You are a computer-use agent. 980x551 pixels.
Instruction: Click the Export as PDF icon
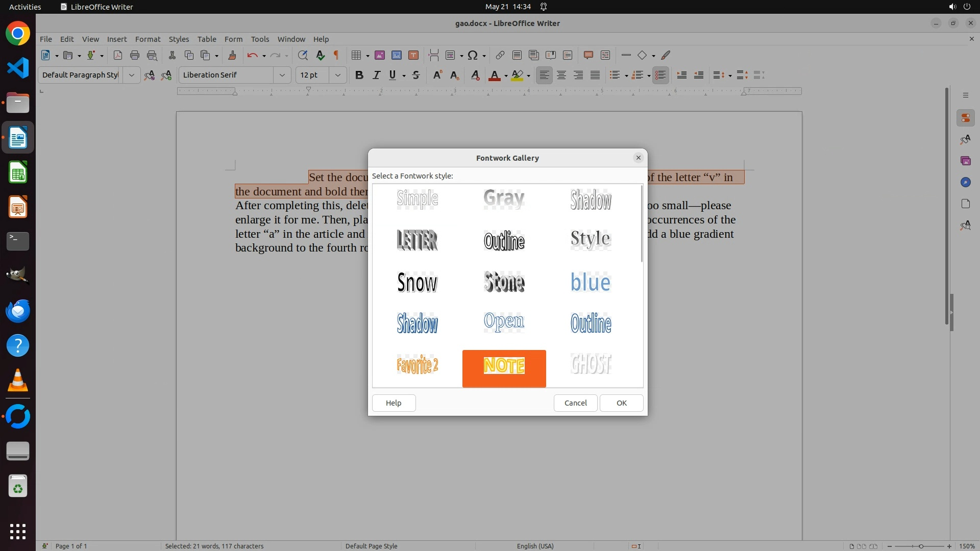[117, 55]
